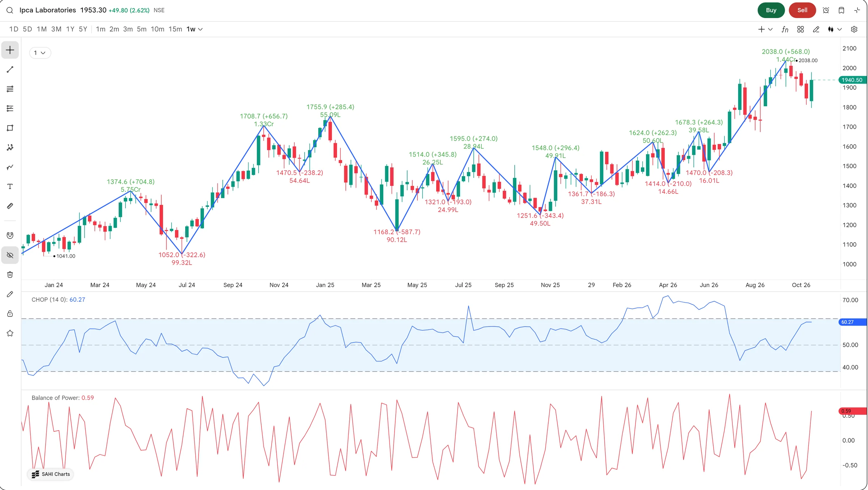Open the symbol search magnifier icon
The image size is (868, 490).
click(10, 10)
